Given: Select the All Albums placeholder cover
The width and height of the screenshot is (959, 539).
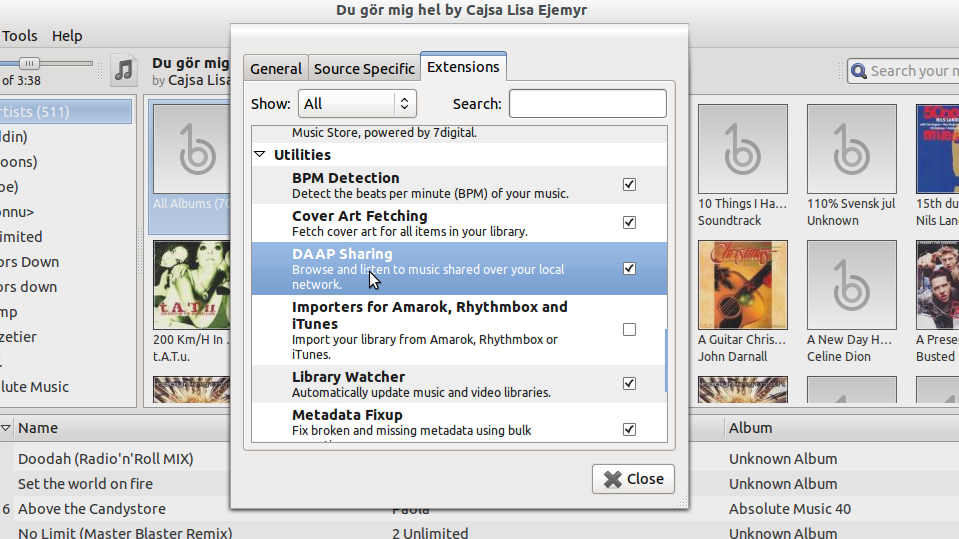Looking at the screenshot, I should [192, 149].
